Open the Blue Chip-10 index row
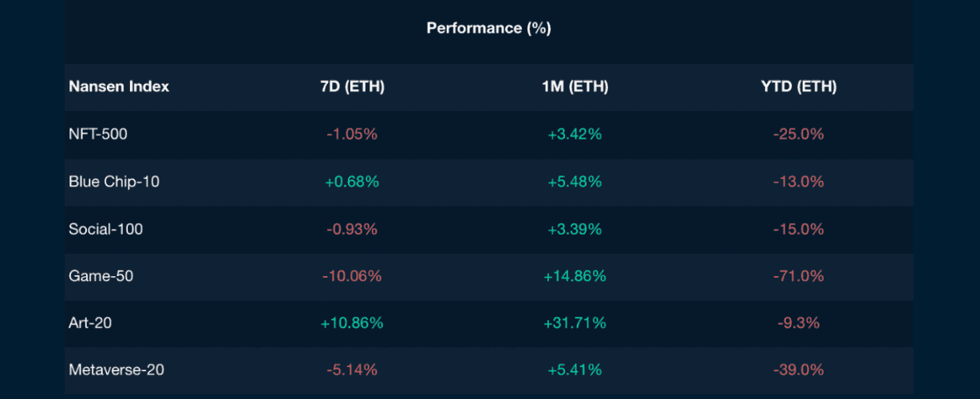This screenshot has height=399, width=980. coord(114,182)
